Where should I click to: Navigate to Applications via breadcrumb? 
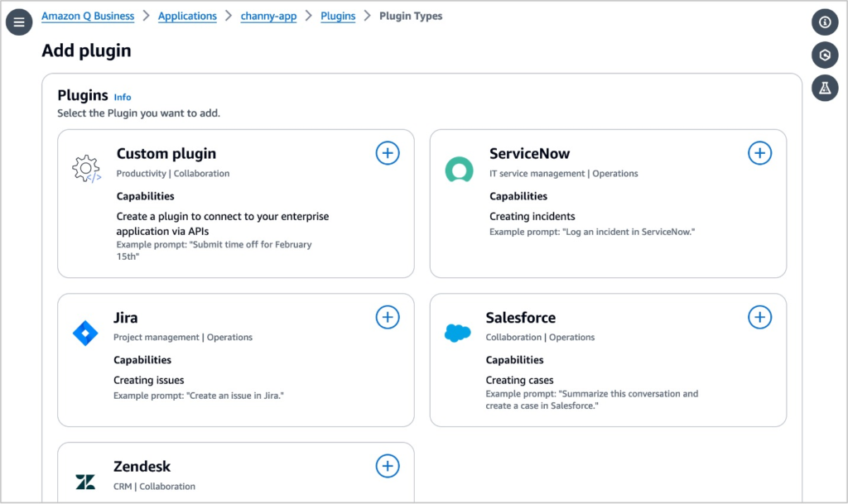[187, 16]
